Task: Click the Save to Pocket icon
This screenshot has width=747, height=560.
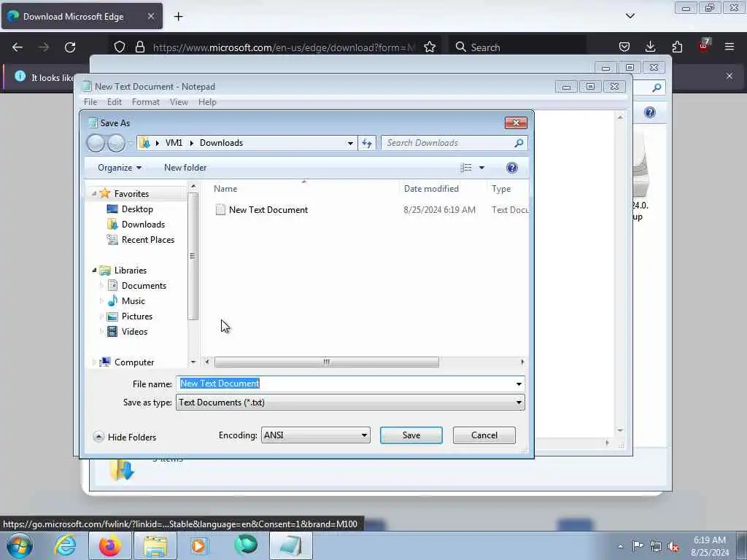Action: [624, 47]
